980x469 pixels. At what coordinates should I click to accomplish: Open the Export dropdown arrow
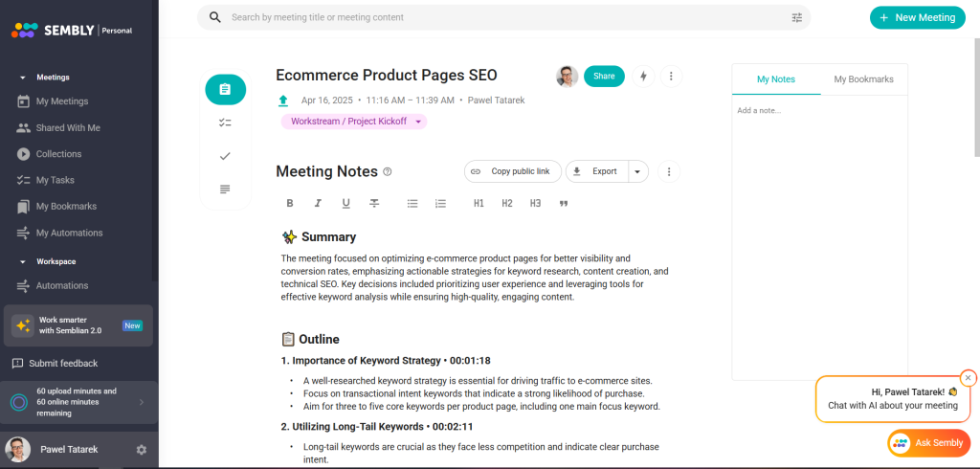click(x=637, y=171)
